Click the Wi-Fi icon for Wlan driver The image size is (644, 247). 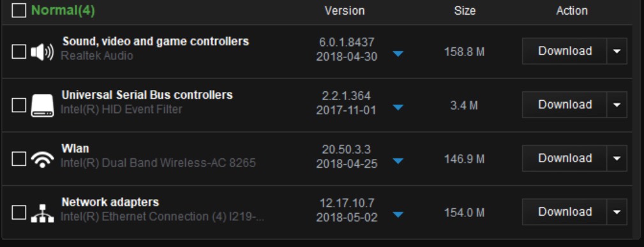pyautogui.click(x=42, y=159)
